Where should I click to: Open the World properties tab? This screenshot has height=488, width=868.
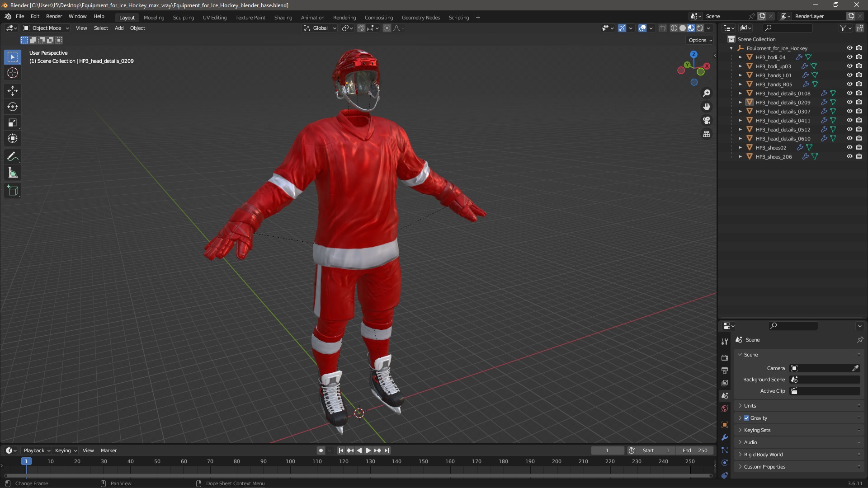(725, 408)
